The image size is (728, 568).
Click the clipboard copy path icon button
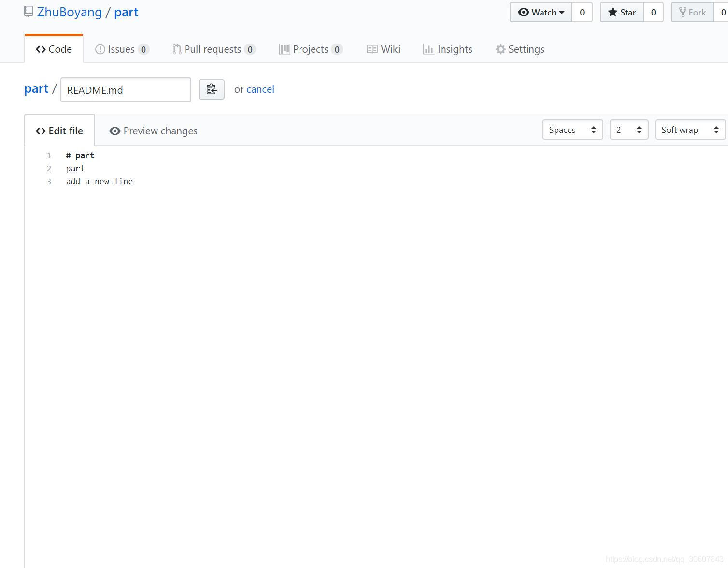pyautogui.click(x=212, y=89)
